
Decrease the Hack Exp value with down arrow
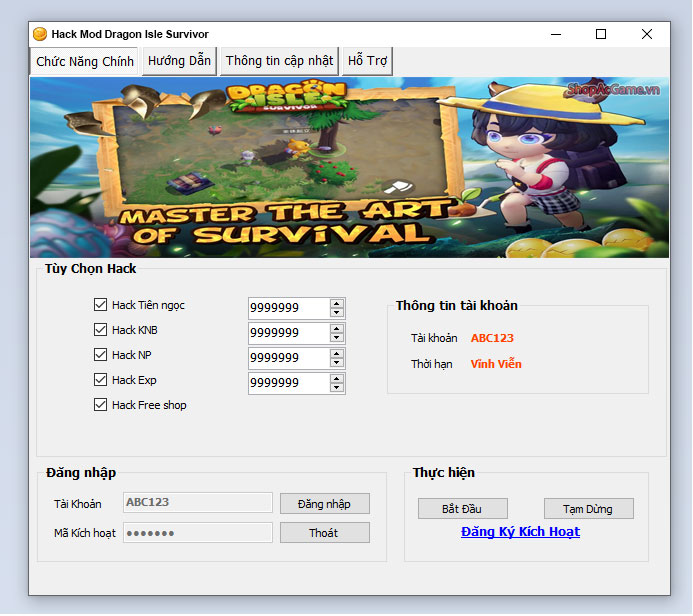pyautogui.click(x=337, y=388)
